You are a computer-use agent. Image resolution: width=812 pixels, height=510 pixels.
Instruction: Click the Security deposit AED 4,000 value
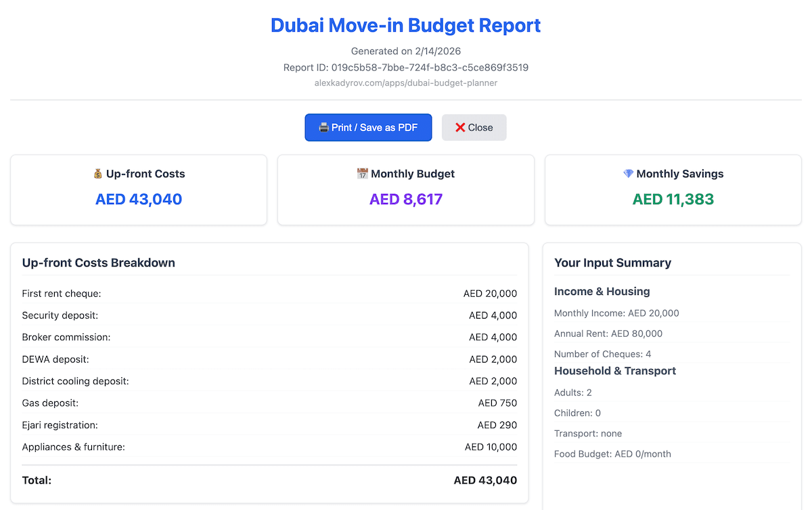pyautogui.click(x=493, y=315)
